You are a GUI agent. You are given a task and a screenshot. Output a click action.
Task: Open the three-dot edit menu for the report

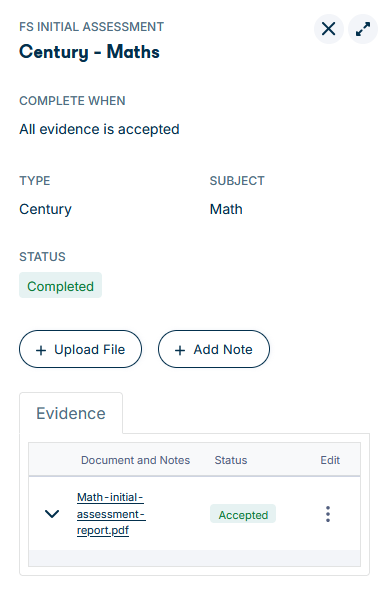click(x=328, y=514)
